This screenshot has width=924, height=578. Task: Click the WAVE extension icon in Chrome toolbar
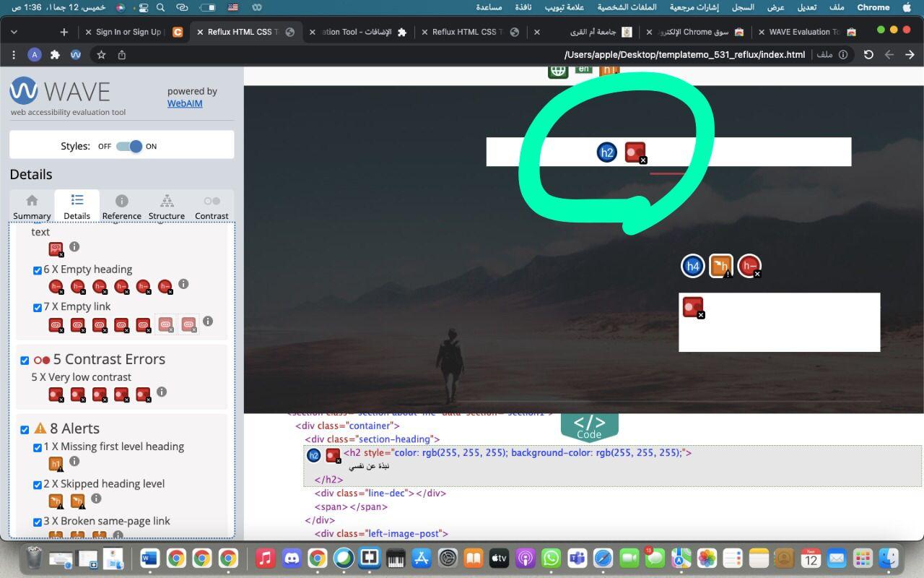[75, 54]
